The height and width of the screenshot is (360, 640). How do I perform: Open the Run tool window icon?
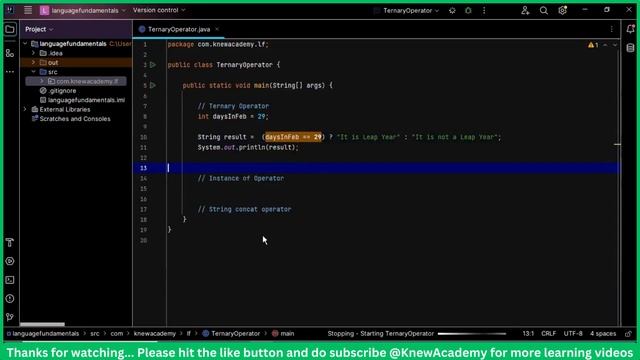tap(10, 261)
